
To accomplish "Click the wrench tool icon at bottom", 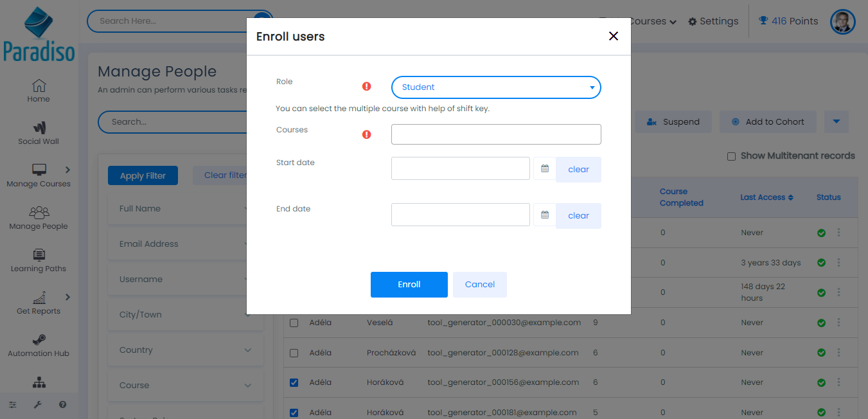I will point(37,405).
